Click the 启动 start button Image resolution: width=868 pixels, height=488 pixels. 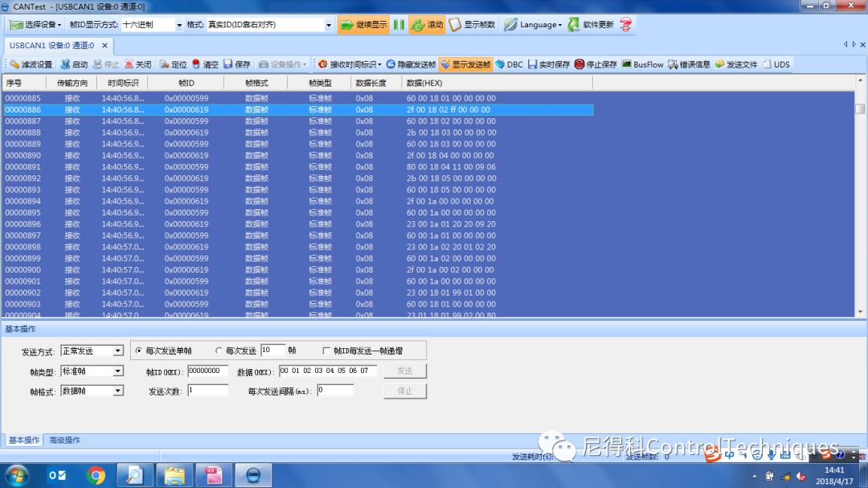74,65
